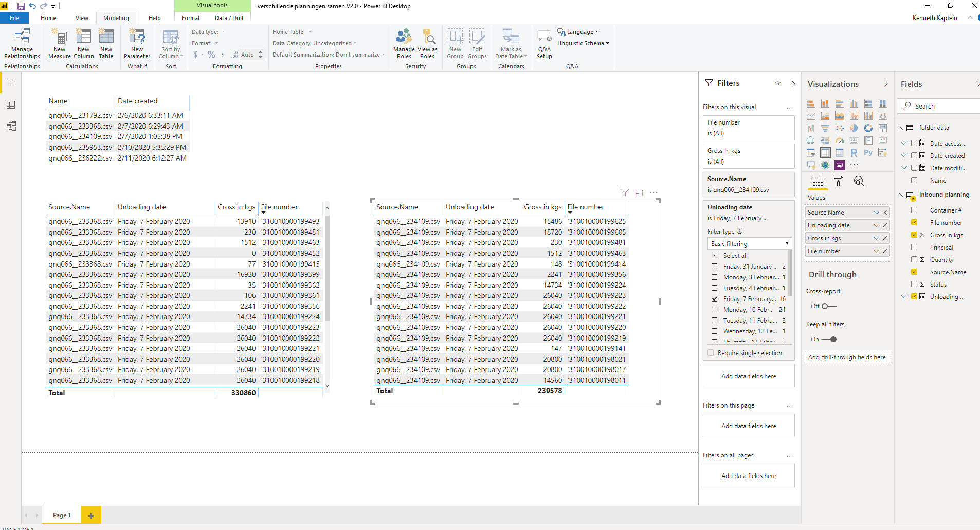980x530 pixels.
Task: Select the stacked bar chart visualization
Action: point(811,103)
